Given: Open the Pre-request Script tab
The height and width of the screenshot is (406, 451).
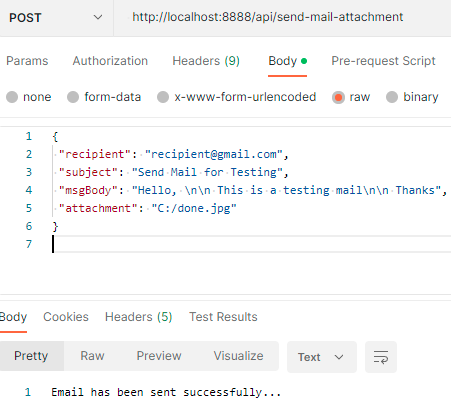Looking at the screenshot, I should point(383,61).
